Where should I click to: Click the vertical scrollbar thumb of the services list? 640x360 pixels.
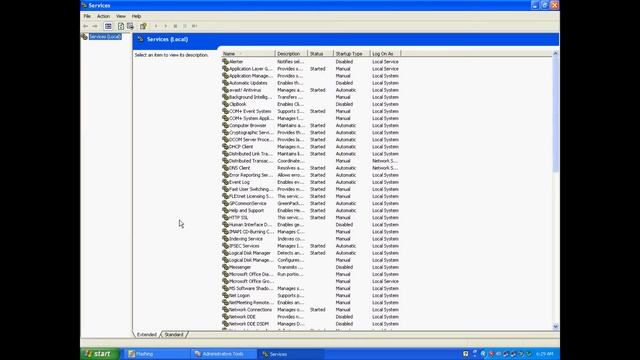point(556,114)
